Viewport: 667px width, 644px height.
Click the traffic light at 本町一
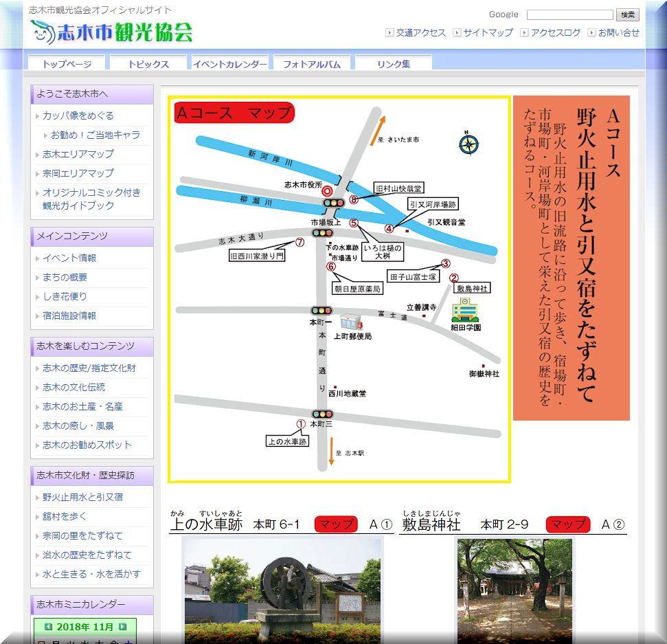pos(321,311)
